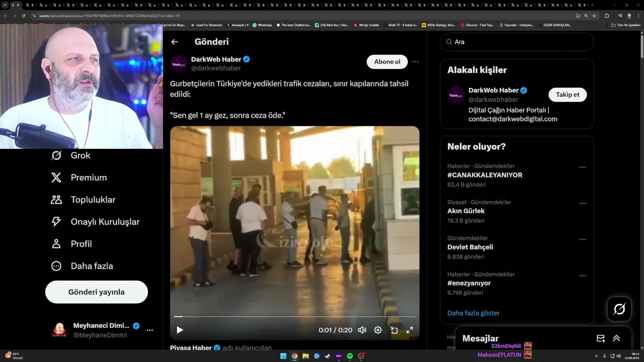Open the #enezyanıyor trend

point(469,283)
